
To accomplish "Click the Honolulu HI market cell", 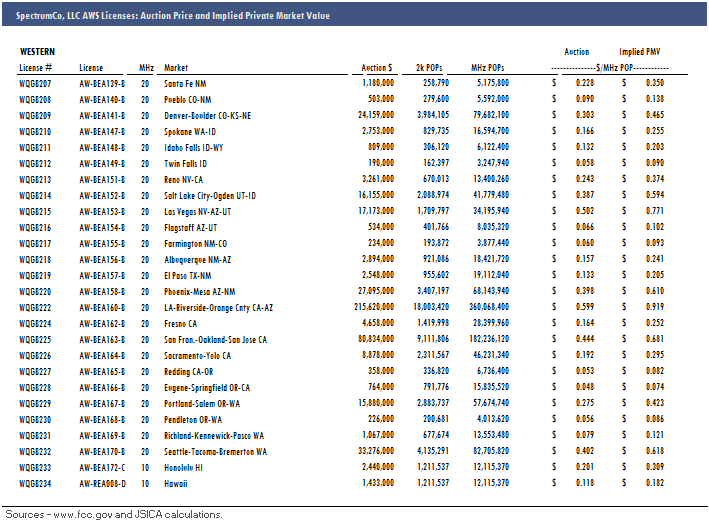I will point(186,467).
